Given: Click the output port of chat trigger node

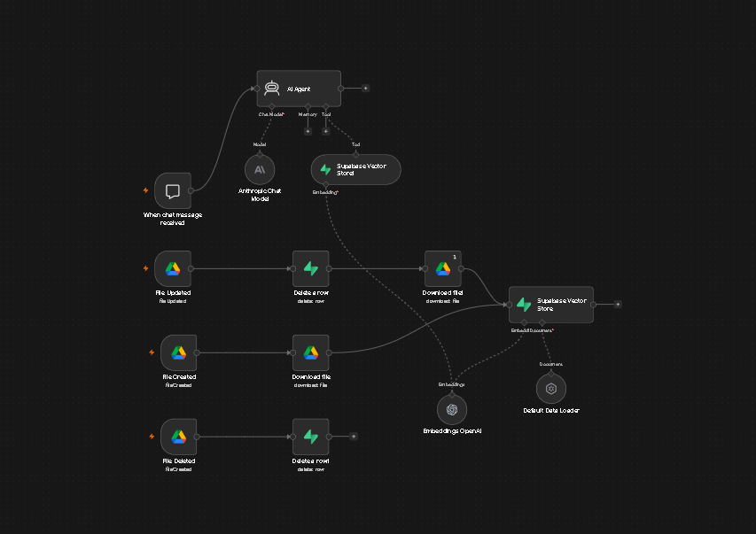Looking at the screenshot, I should 191,191.
